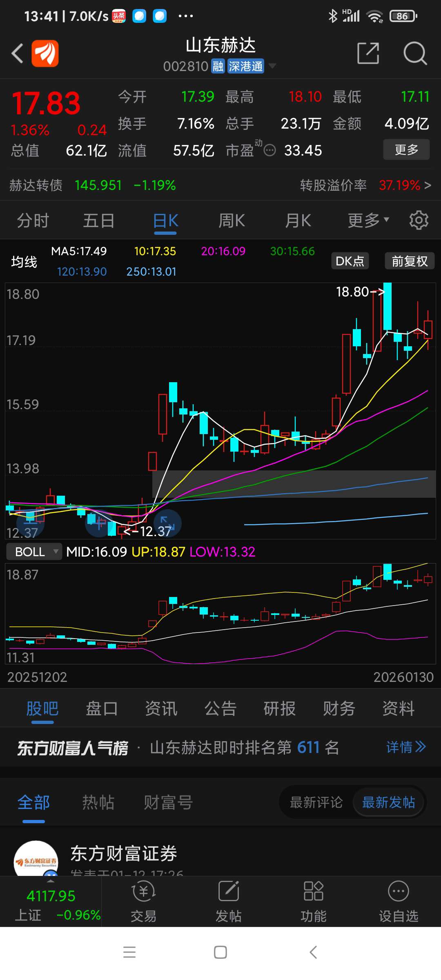Tap 东方财富人气榜 banner title
The image size is (441, 980).
coord(73,748)
